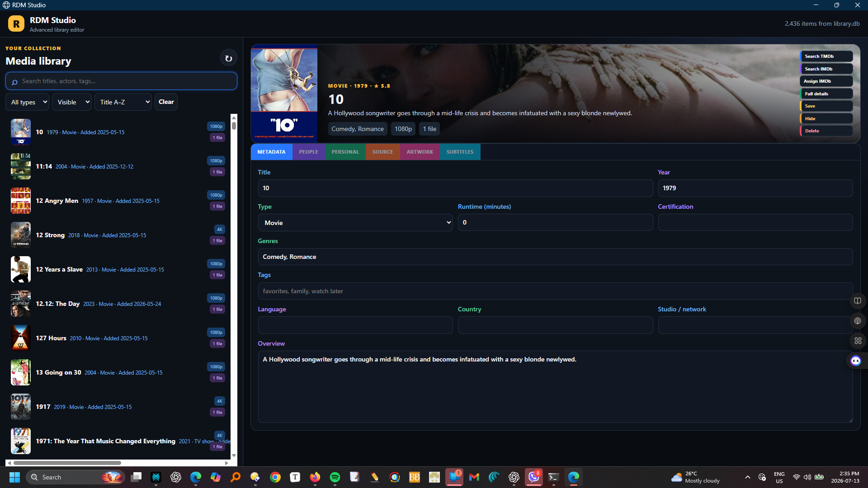Select 1917 in library list
This screenshot has height=488, width=868.
coord(118,407)
